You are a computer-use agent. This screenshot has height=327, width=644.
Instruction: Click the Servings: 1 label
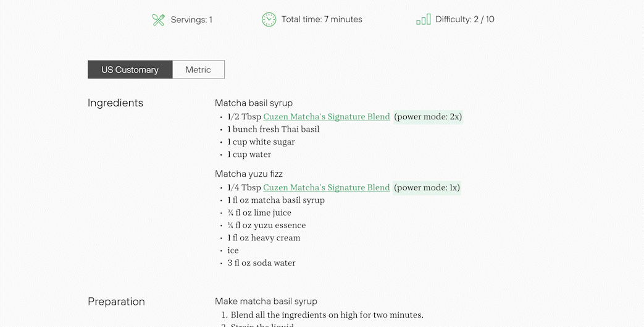coord(191,20)
